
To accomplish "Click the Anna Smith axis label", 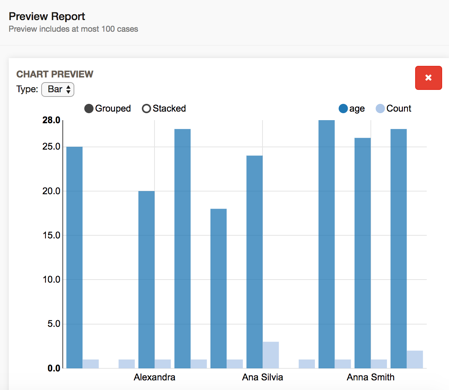I will pos(370,377).
